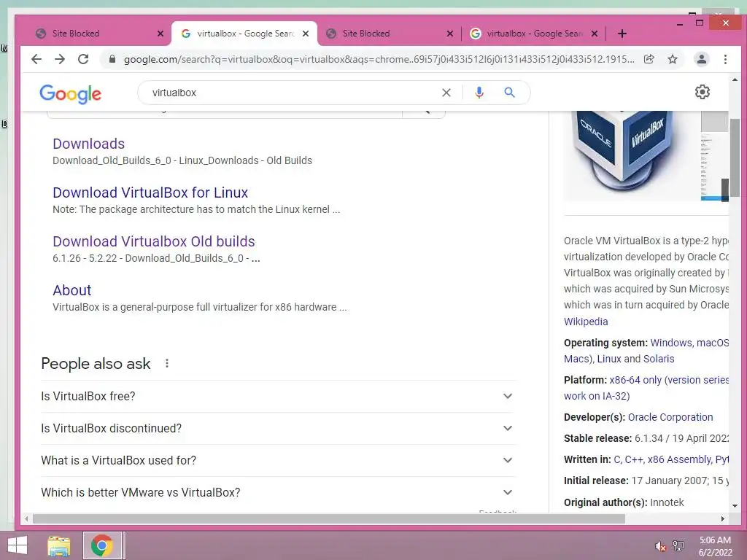Click the padlock site info icon
This screenshot has height=560, width=747.
(112, 59)
